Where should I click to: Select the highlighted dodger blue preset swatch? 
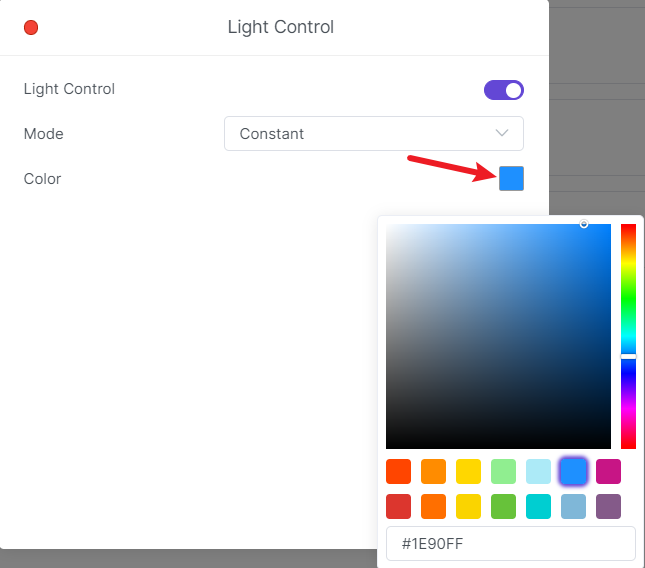pyautogui.click(x=573, y=471)
